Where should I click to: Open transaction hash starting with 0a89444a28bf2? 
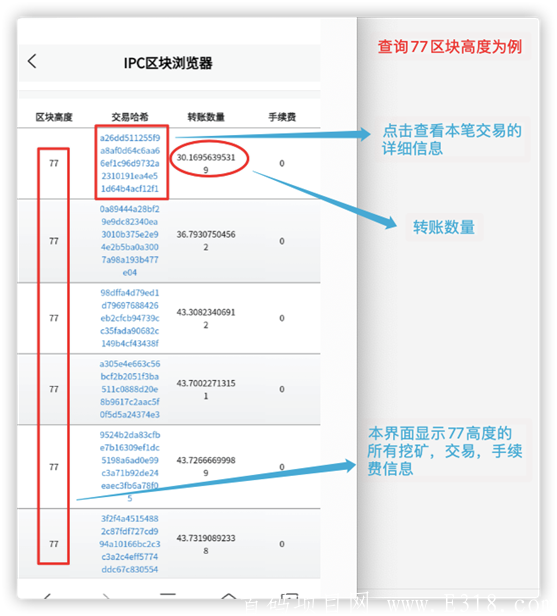pos(130,240)
